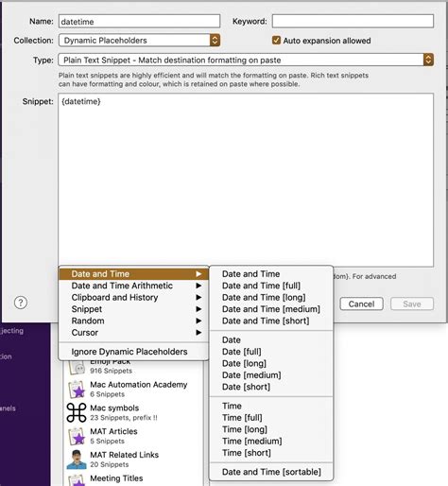The image size is (448, 486).
Task: Click the Cancel button
Action: 361,304
